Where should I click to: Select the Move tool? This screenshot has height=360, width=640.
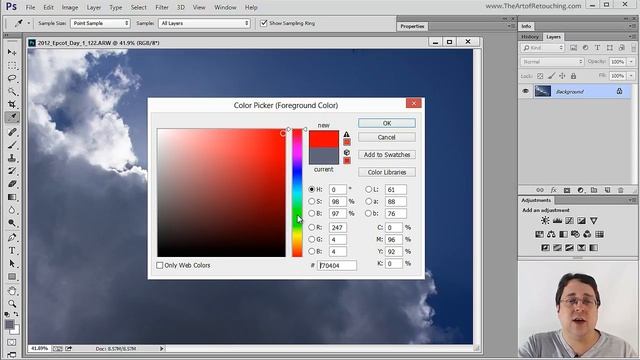coord(12,52)
